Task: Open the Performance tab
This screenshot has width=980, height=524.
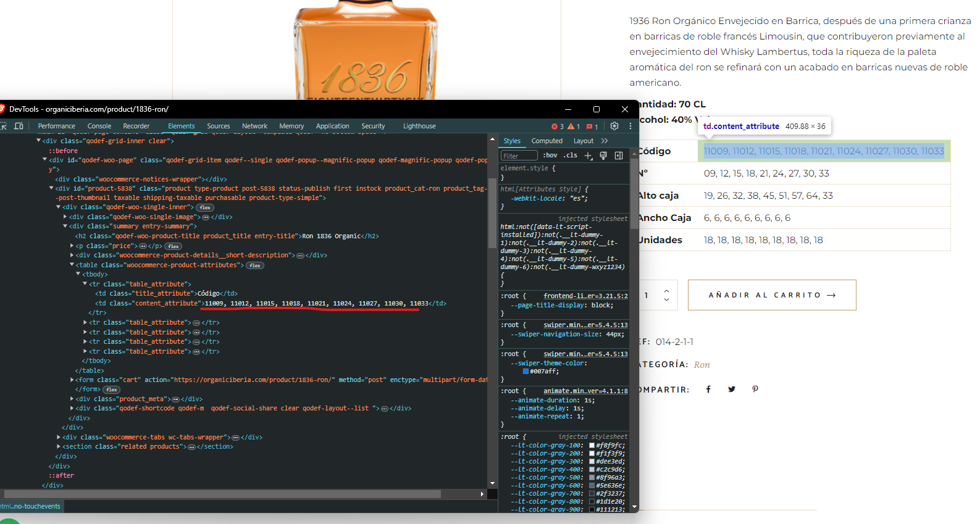Action: click(57, 126)
